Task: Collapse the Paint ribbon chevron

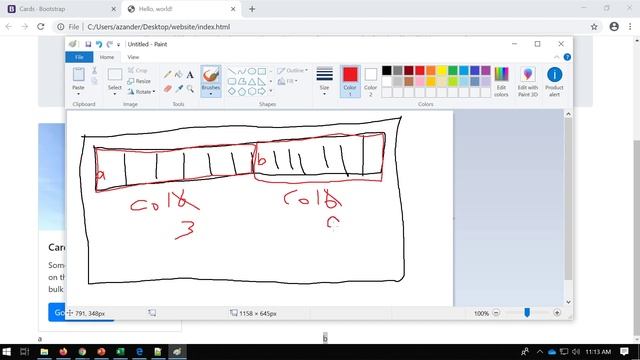Action: [x=557, y=57]
